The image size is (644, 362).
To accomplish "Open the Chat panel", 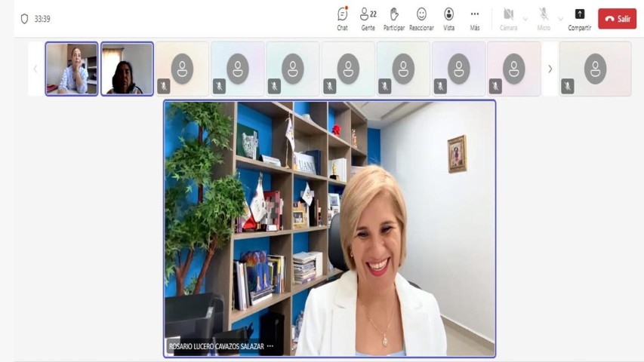I will (342, 19).
